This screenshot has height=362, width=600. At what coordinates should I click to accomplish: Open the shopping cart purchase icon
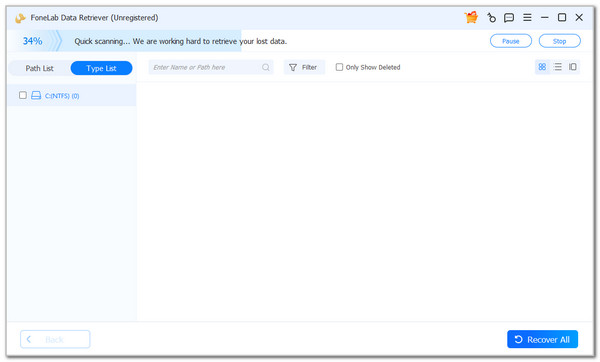[x=471, y=18]
